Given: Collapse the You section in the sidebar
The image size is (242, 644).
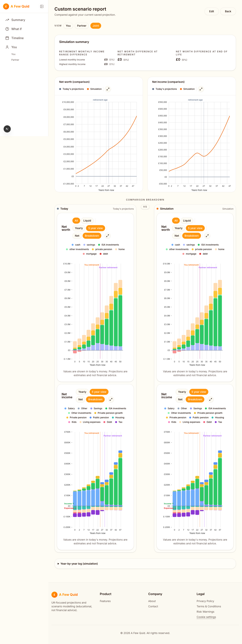Looking at the screenshot, I should click(x=14, y=47).
